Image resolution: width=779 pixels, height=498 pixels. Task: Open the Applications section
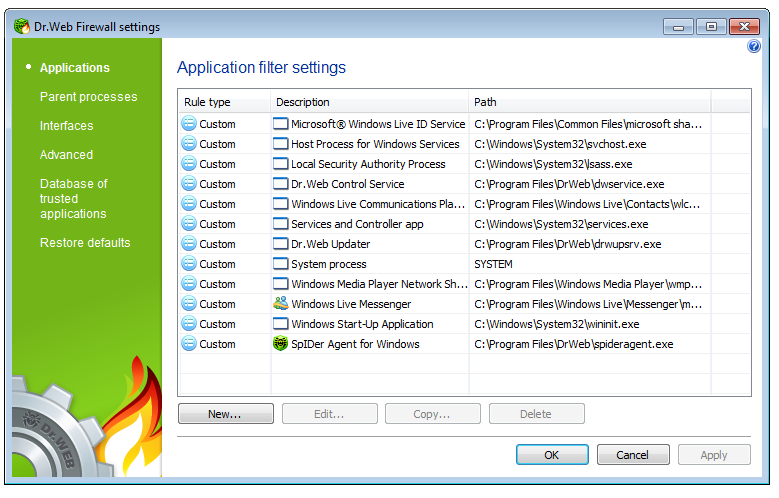[x=75, y=68]
